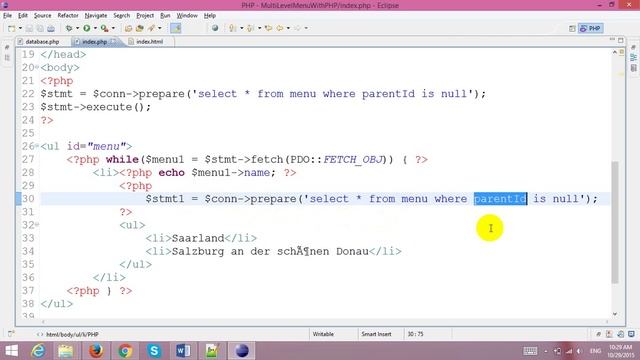Open the File menu
The height and width of the screenshot is (360, 640).
click(x=7, y=16)
